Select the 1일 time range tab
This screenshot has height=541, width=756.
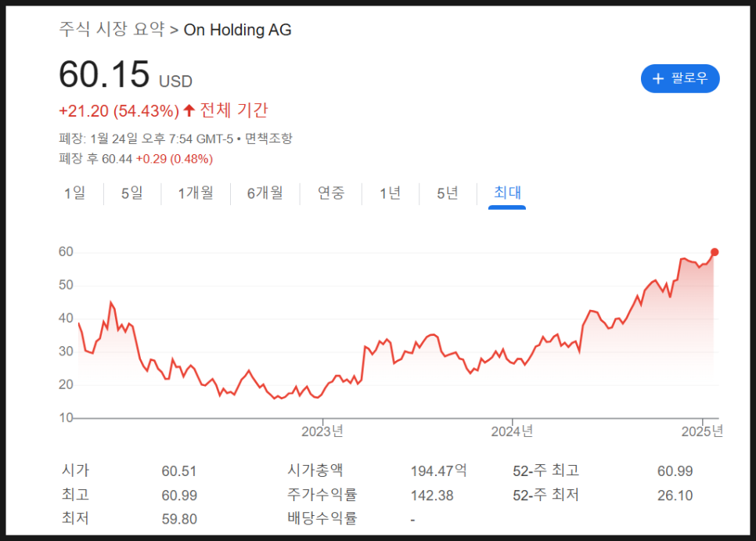coord(74,193)
